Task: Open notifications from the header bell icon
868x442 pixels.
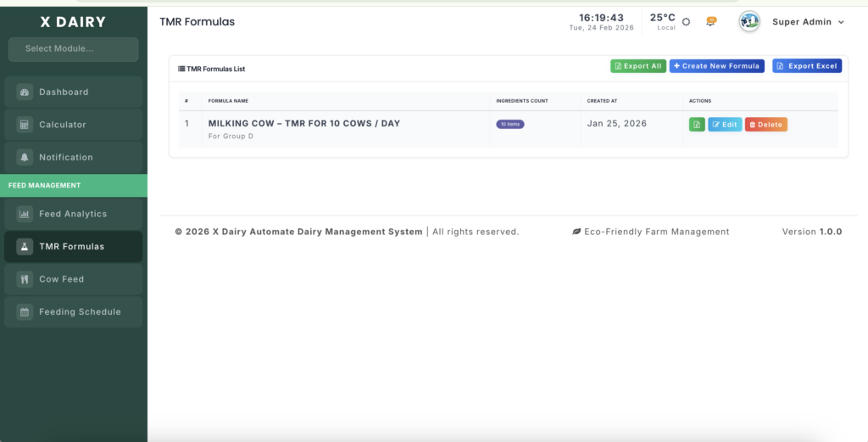Action: coord(710,22)
